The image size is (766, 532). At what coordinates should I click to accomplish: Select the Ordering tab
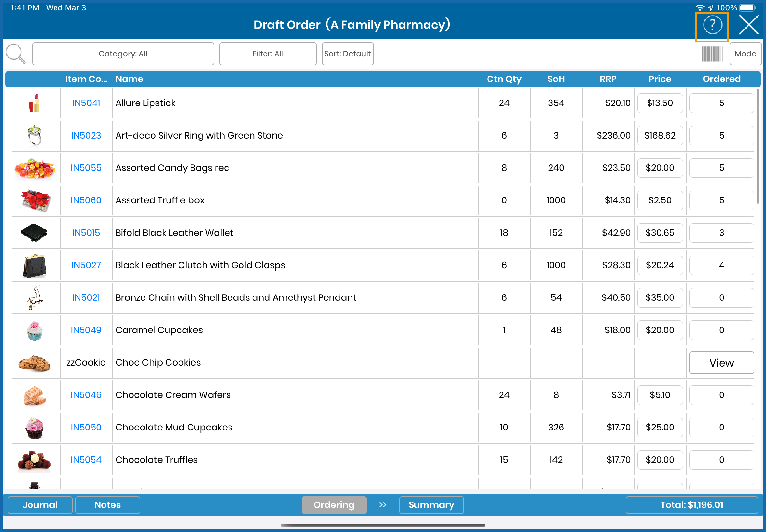pos(334,505)
